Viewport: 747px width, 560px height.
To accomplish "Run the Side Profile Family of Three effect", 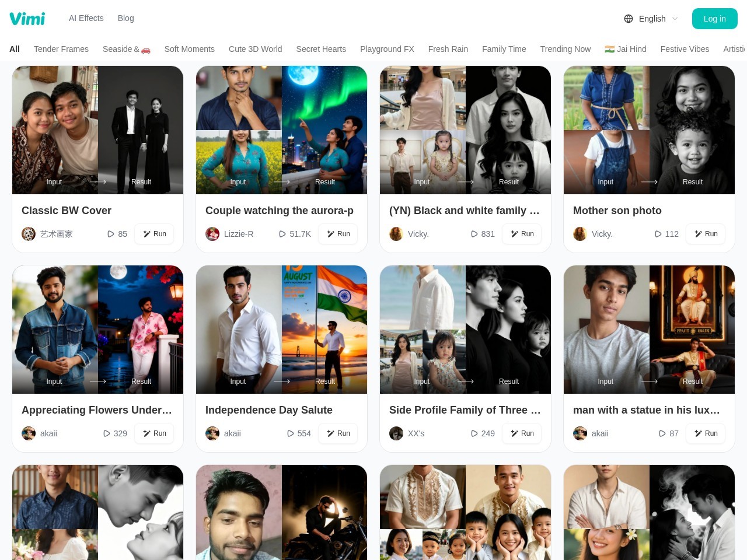I will point(522,433).
